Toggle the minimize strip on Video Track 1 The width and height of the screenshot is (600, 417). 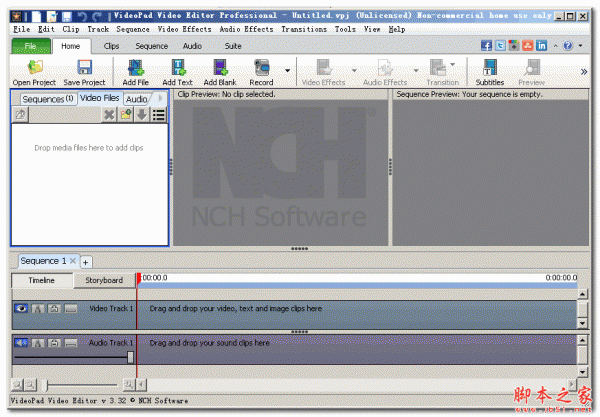71,308
